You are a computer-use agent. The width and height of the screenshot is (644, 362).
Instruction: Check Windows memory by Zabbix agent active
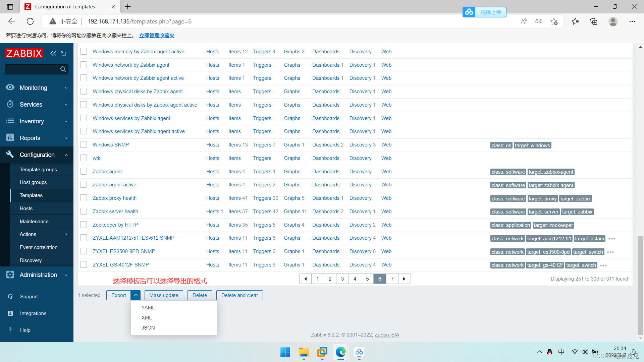pos(84,51)
